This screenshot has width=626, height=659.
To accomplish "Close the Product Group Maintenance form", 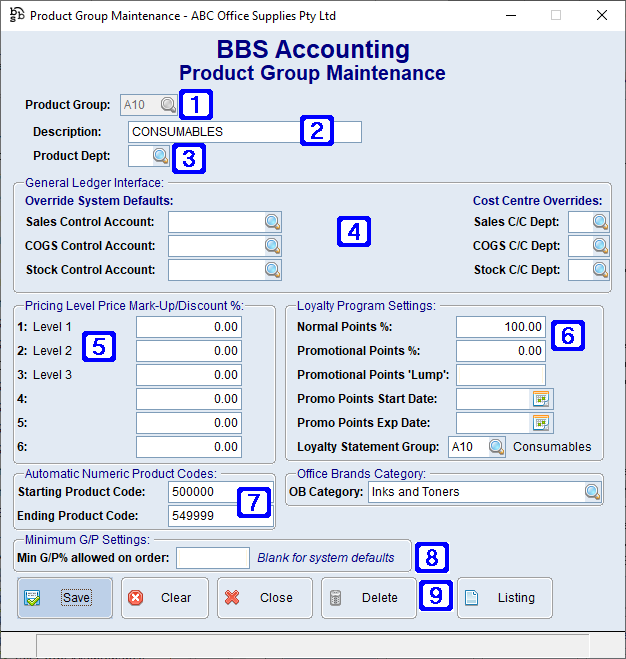I will coord(265,598).
